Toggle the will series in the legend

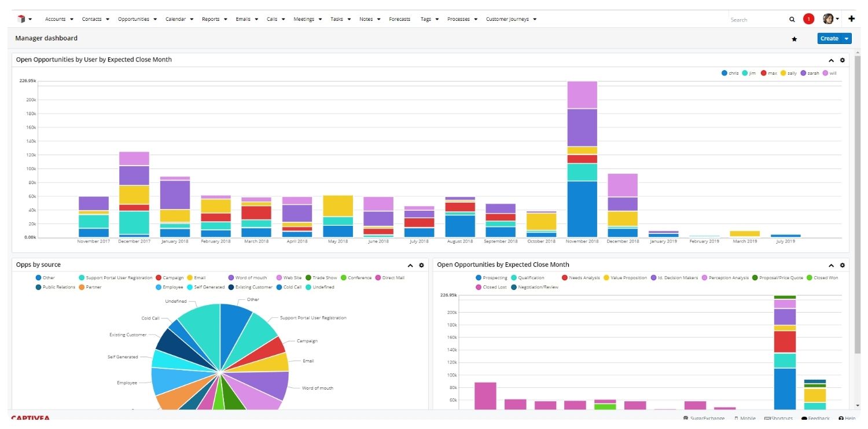tap(829, 74)
